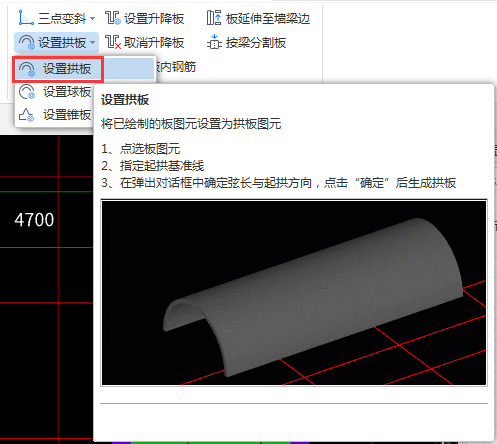
Task: Click the 按梁分割板 icon
Action: point(214,42)
